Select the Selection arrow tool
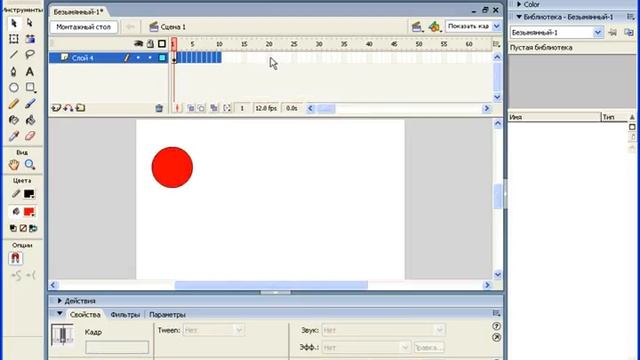Screen dimensions: 640x360 (13, 23)
